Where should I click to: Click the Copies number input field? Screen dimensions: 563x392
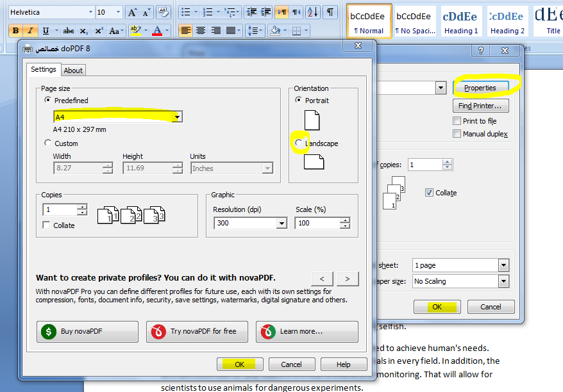pos(60,210)
